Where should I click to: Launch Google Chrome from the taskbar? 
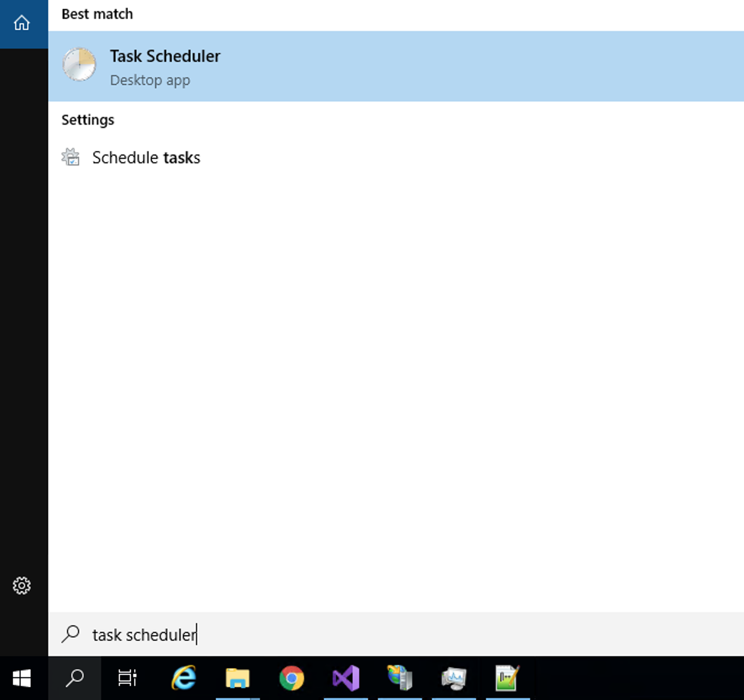click(x=291, y=678)
